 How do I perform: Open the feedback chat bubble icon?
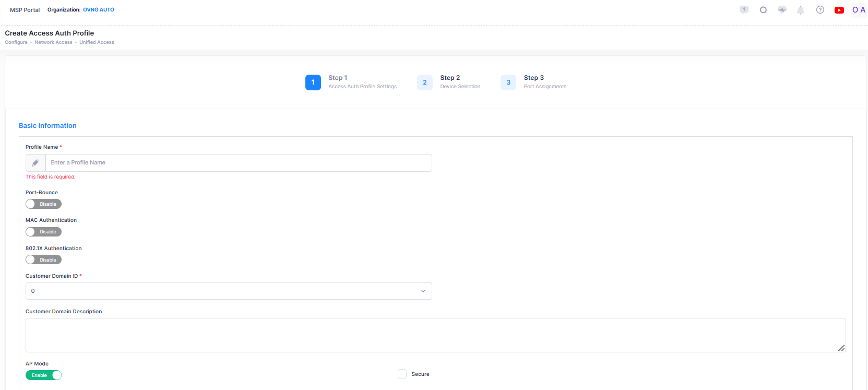tap(744, 10)
